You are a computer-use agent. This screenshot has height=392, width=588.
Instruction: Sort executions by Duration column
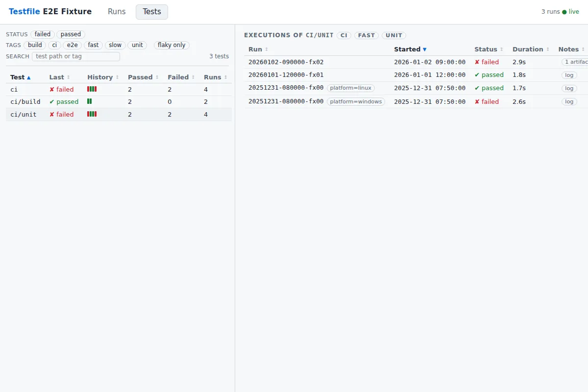click(531, 49)
